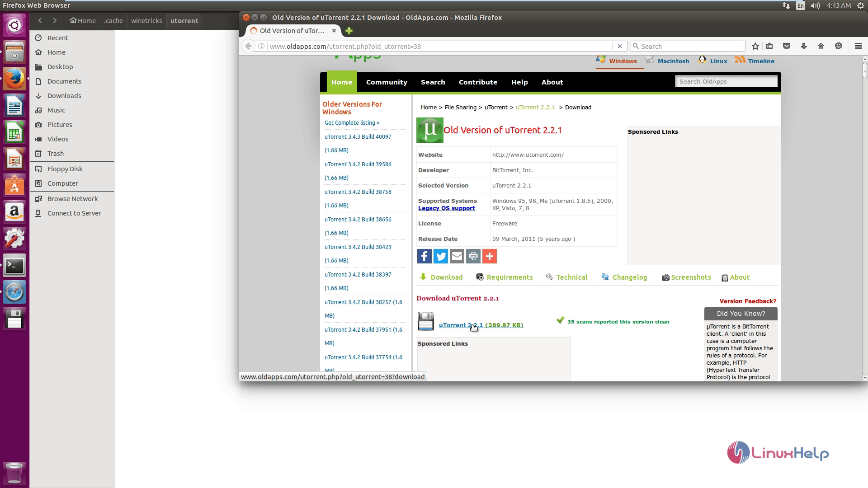This screenshot has width=868, height=488.
Task: Open the About menu item in navbar
Action: coord(552,82)
